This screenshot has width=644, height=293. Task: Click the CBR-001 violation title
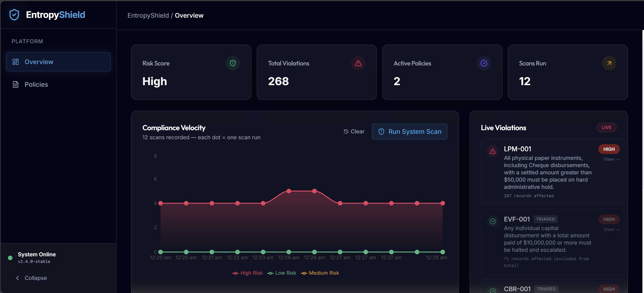[517, 289]
